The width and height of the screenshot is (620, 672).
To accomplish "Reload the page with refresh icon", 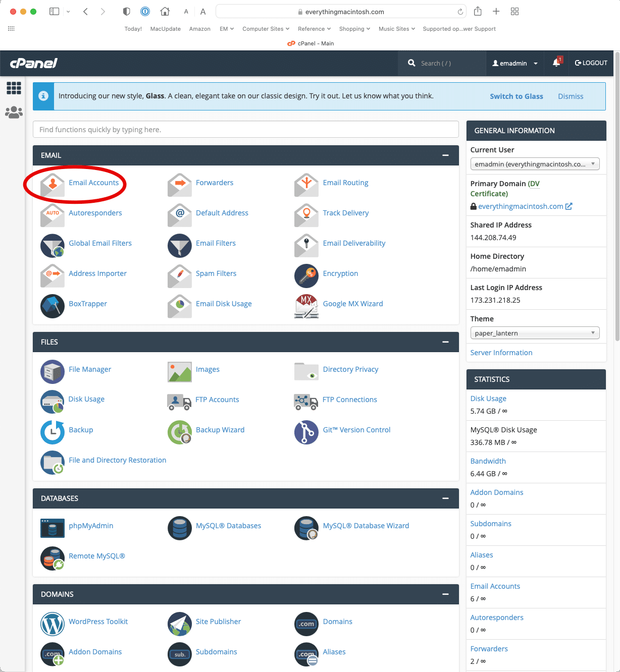I will (x=460, y=12).
